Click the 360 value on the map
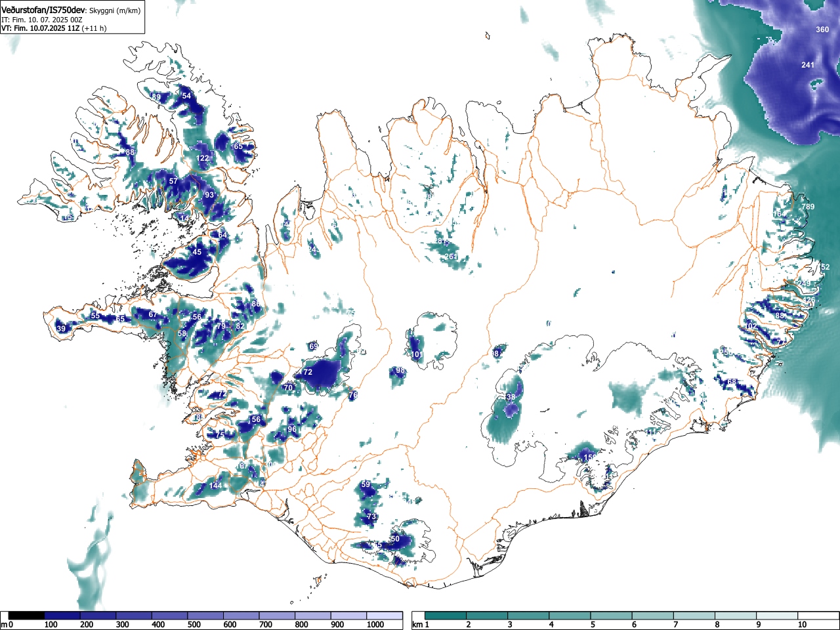The height and width of the screenshot is (630, 840). [822, 30]
